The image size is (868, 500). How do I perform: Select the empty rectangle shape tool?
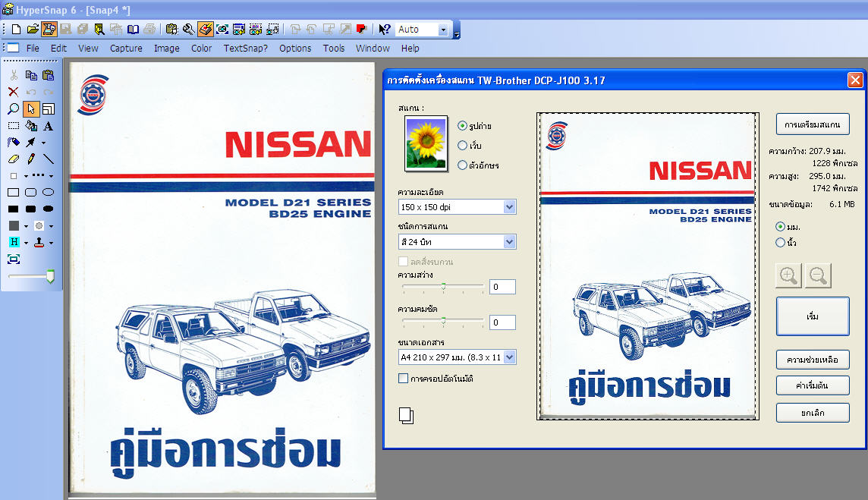pos(14,192)
